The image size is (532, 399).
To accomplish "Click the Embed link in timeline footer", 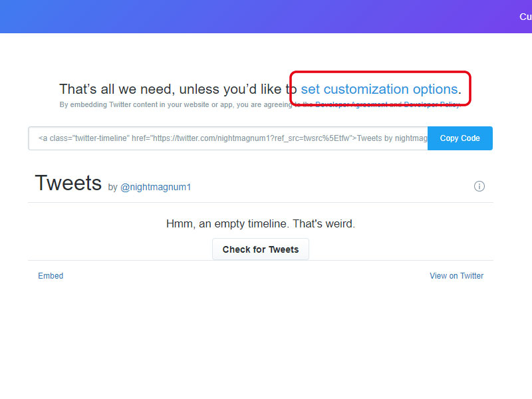I will click(51, 276).
